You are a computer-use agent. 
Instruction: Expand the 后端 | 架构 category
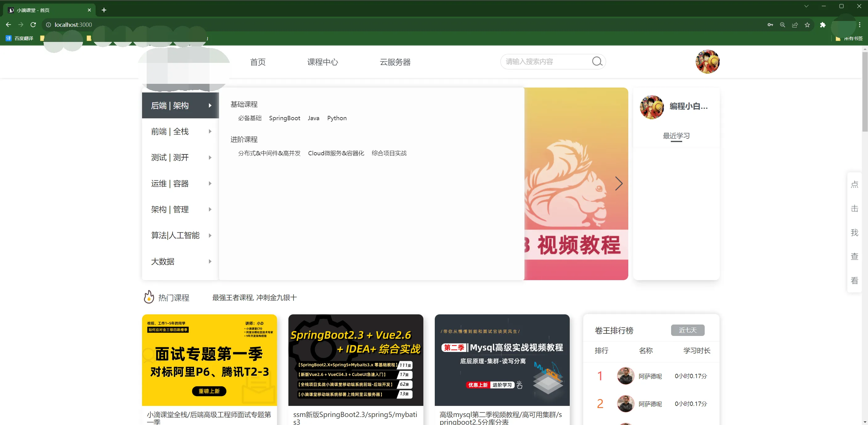180,105
